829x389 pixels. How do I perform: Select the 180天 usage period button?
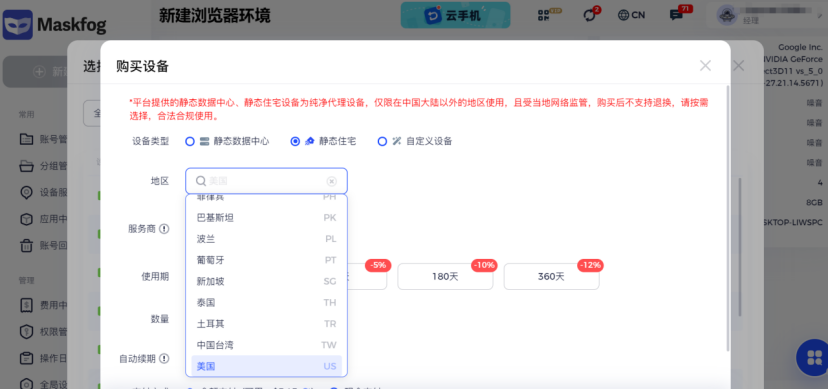[445, 276]
